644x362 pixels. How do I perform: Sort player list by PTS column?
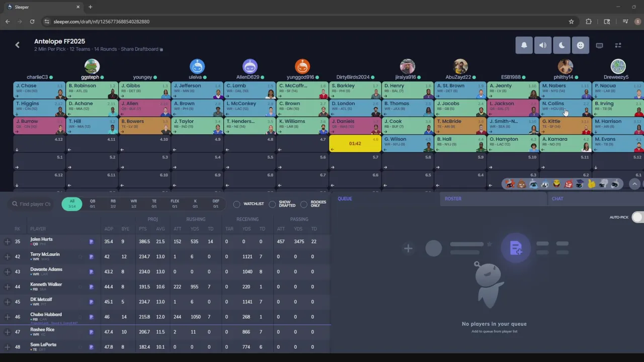click(143, 229)
